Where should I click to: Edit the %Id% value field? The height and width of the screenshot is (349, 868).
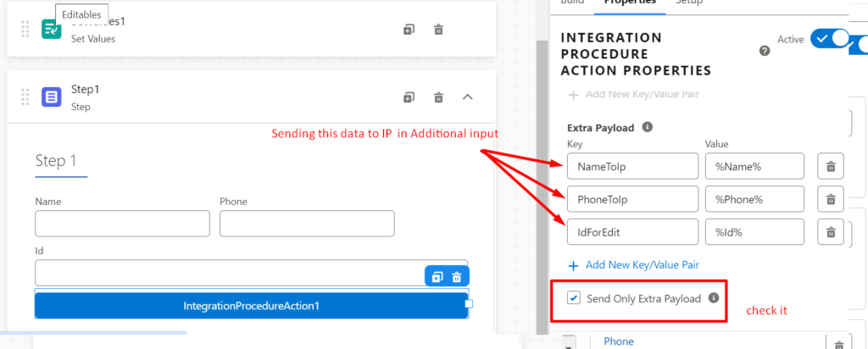point(754,232)
